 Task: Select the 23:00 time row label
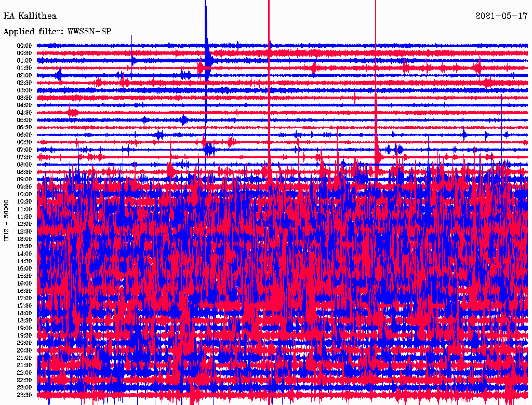click(x=24, y=388)
